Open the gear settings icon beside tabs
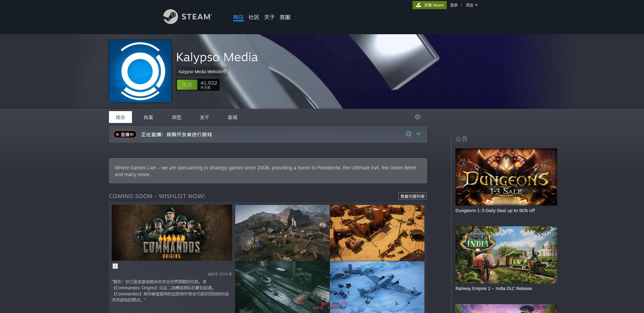 coord(418,117)
